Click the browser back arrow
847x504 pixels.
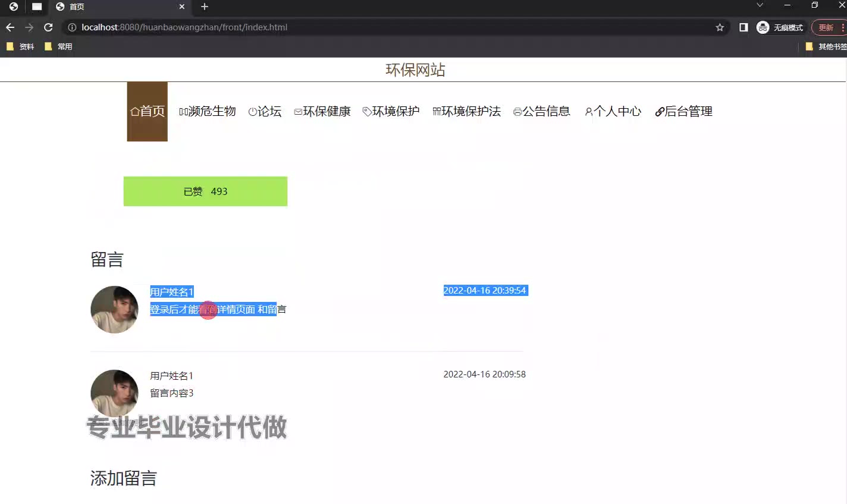coord(10,27)
